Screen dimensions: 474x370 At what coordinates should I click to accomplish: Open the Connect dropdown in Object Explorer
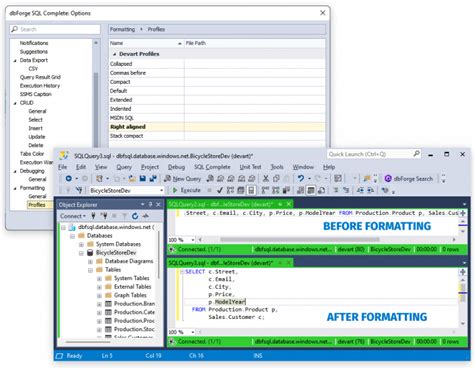click(73, 216)
